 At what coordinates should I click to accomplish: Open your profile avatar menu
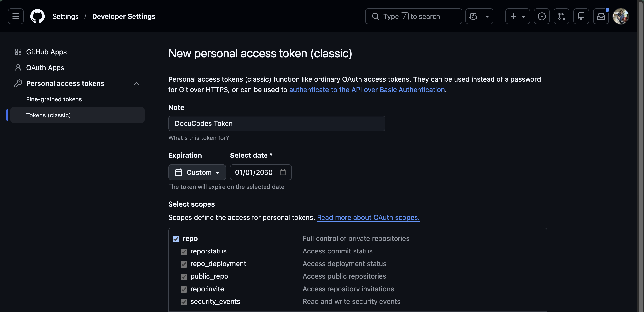pyautogui.click(x=621, y=16)
